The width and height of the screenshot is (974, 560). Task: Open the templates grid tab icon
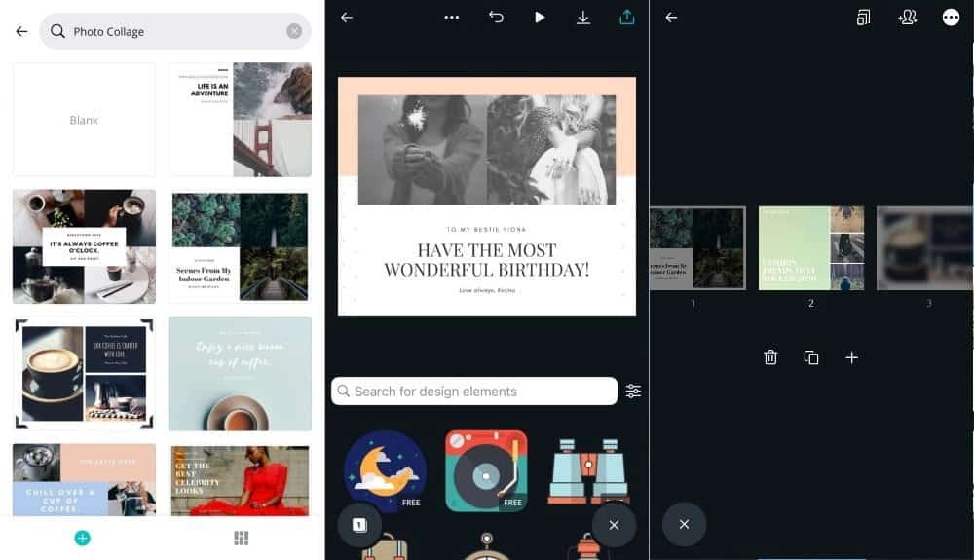coord(242,538)
